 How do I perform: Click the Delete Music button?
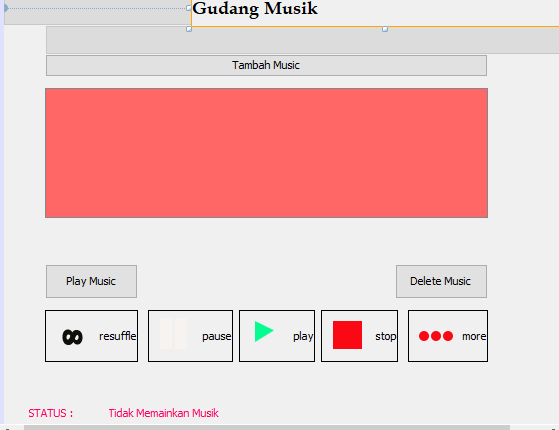click(x=441, y=281)
